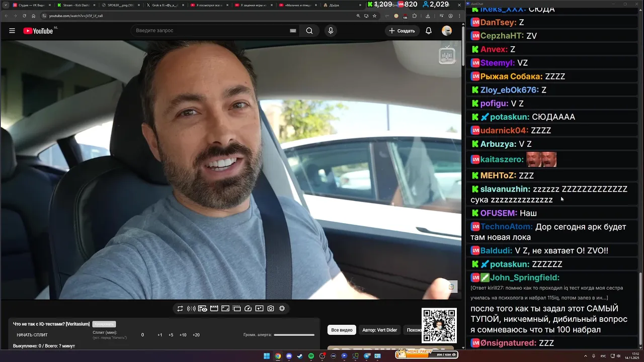This screenshot has height=362, width=644.
Task: Click username Рыжая Собака in chat
Action: tap(511, 76)
